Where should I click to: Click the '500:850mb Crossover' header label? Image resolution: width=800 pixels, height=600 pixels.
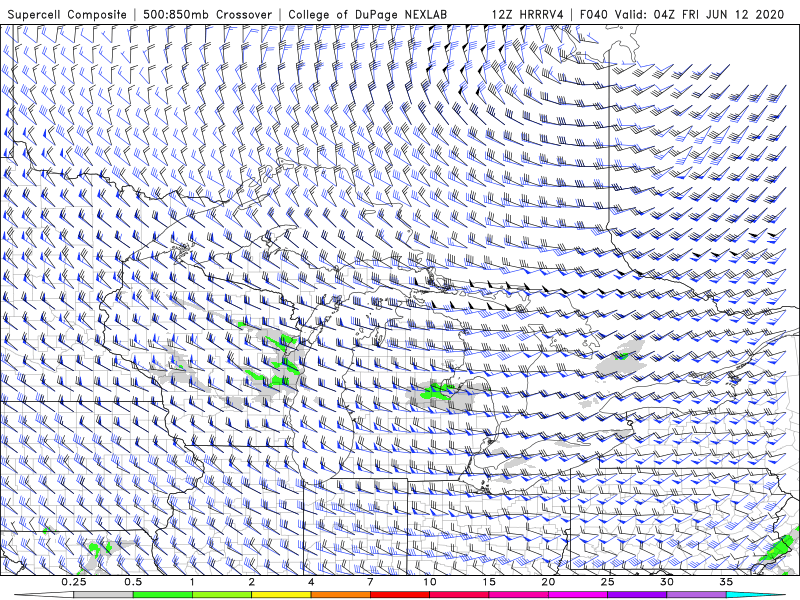point(208,14)
